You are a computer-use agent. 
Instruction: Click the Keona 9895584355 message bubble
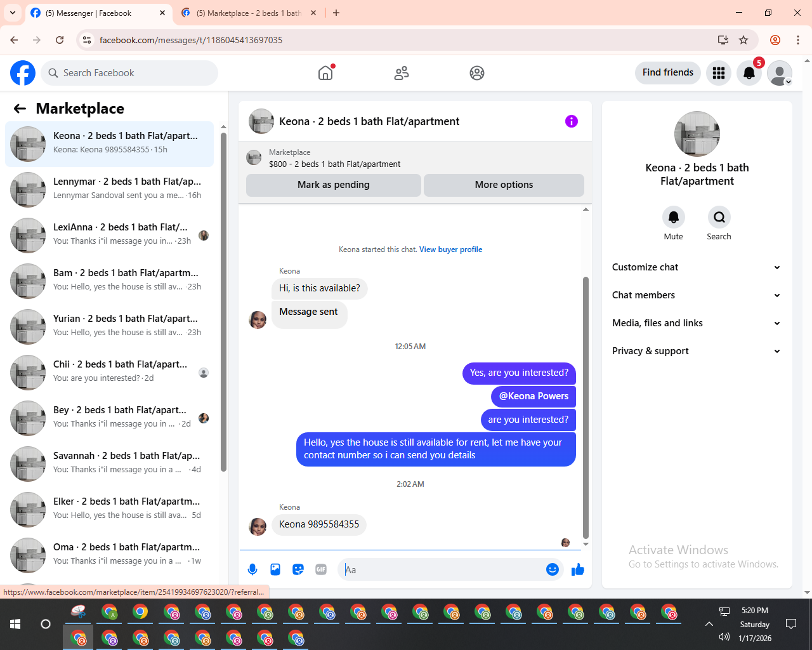coord(319,524)
